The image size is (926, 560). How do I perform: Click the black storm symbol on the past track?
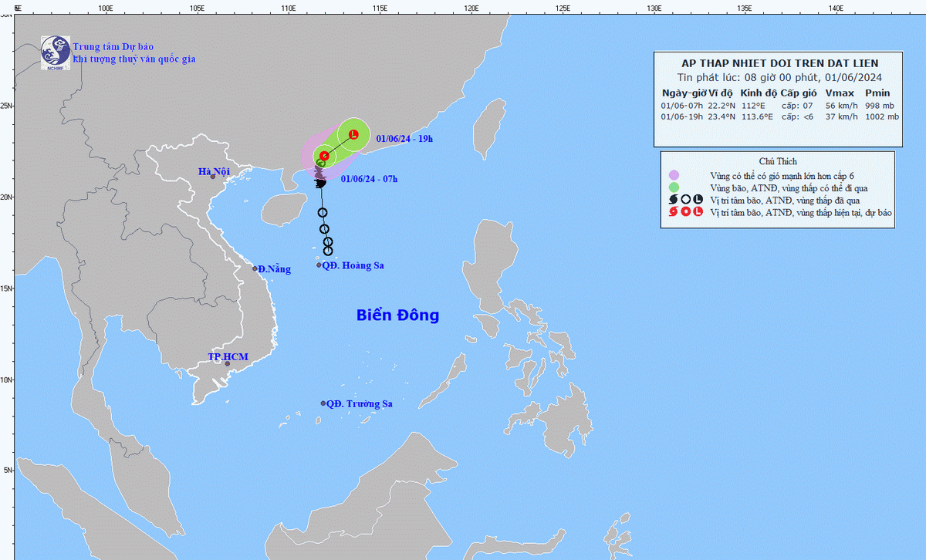pos(321,183)
